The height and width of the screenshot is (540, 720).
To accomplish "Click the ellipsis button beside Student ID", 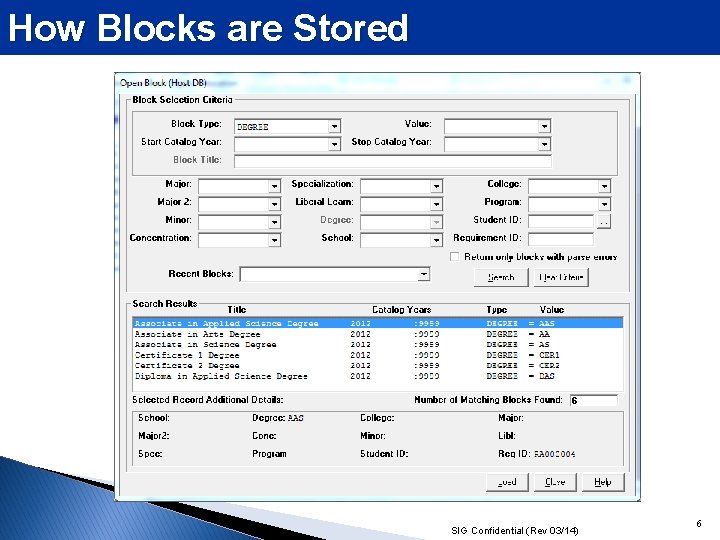I will click(604, 222).
